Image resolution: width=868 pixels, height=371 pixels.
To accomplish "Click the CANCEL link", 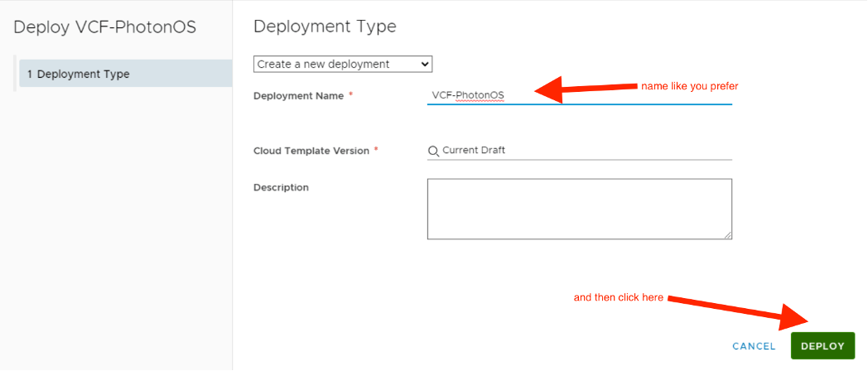I will pos(754,346).
